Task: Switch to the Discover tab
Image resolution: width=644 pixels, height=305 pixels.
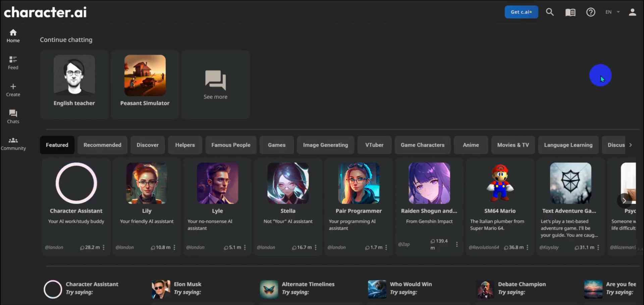Action: tap(148, 145)
